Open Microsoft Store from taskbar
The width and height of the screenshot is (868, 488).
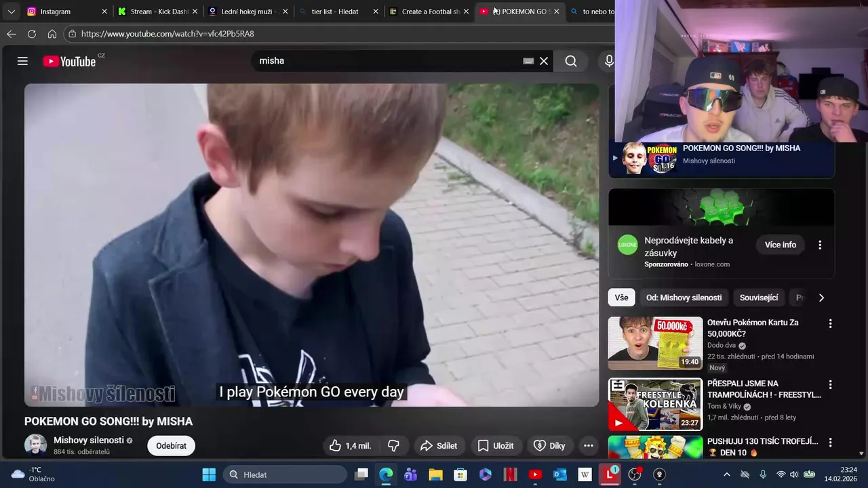click(460, 474)
